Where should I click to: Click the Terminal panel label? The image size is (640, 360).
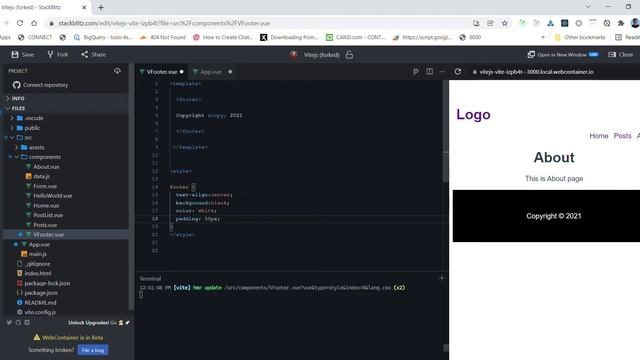coord(150,279)
